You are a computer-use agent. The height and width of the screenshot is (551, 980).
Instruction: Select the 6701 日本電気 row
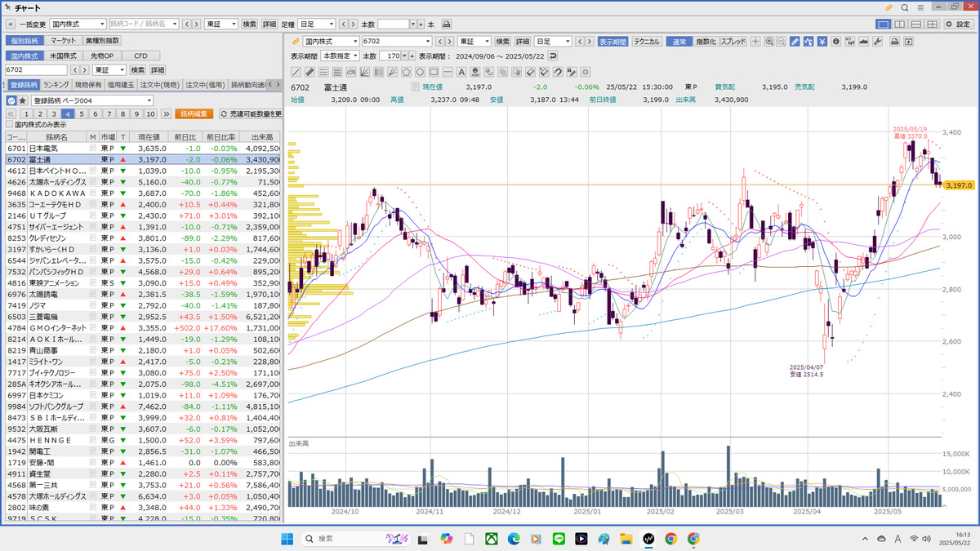[x=142, y=149]
